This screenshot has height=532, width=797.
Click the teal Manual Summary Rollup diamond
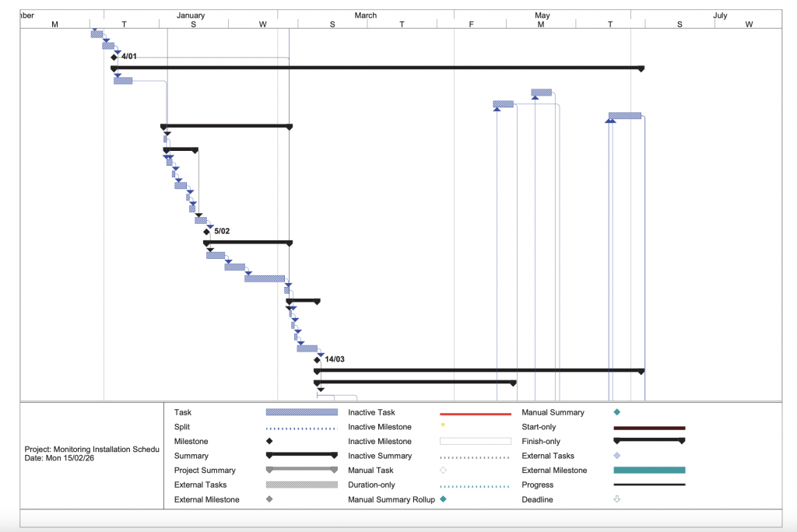point(443,499)
